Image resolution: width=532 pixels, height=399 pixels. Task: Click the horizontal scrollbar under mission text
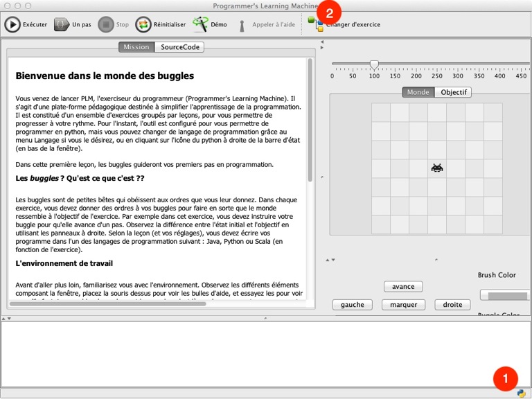click(x=107, y=304)
